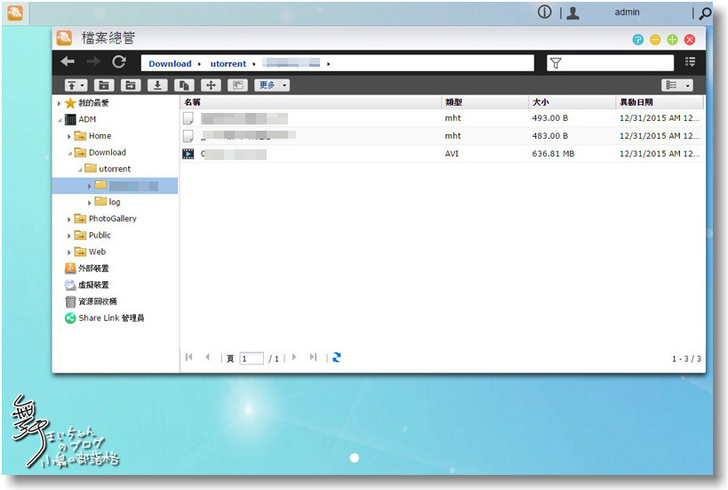Expand the Home folder arrow
The height and width of the screenshot is (490, 728).
(69, 137)
